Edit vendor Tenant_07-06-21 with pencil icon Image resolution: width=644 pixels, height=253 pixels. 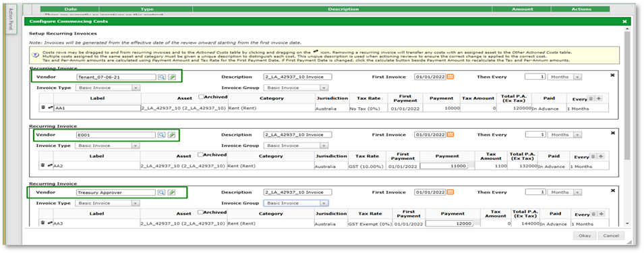[172, 77]
